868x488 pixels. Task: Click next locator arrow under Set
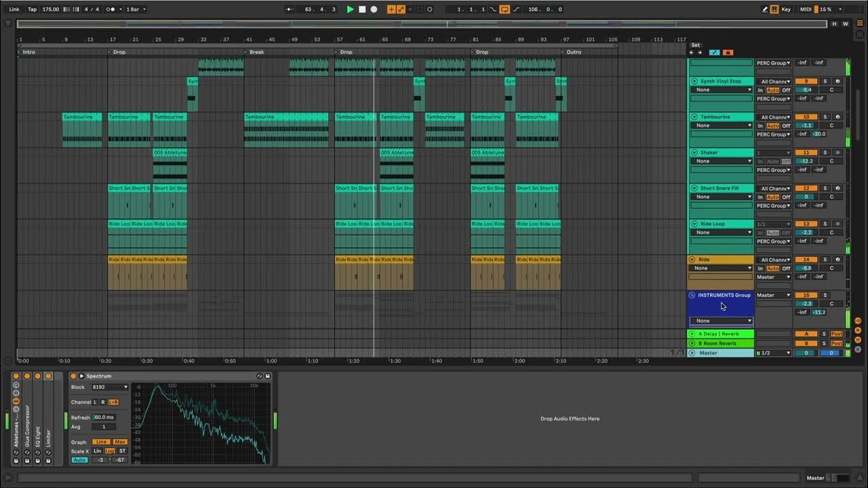click(x=700, y=52)
